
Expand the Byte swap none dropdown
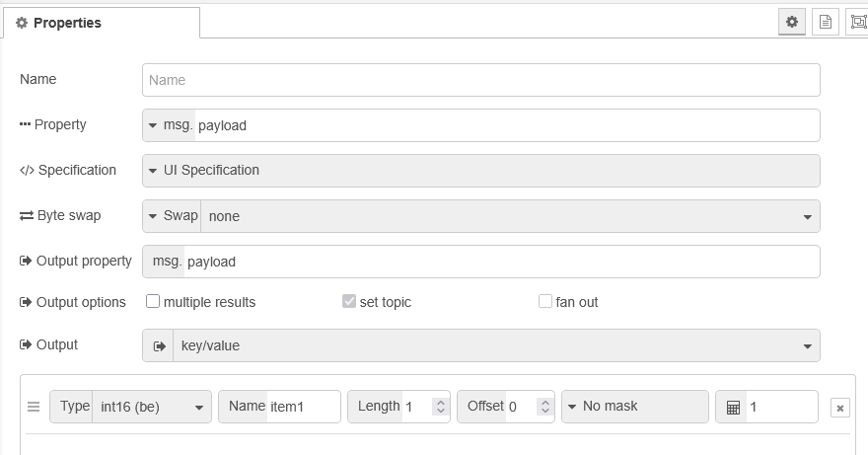(x=509, y=216)
